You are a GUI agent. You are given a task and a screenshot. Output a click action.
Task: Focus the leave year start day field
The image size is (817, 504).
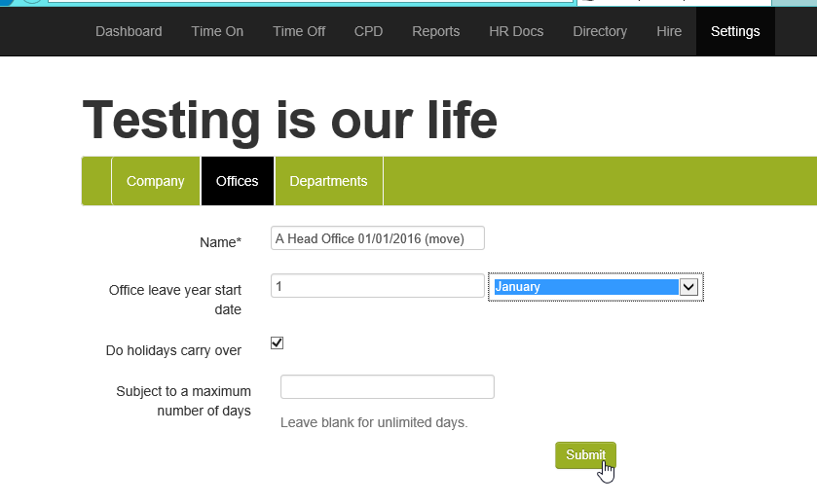pyautogui.click(x=377, y=286)
